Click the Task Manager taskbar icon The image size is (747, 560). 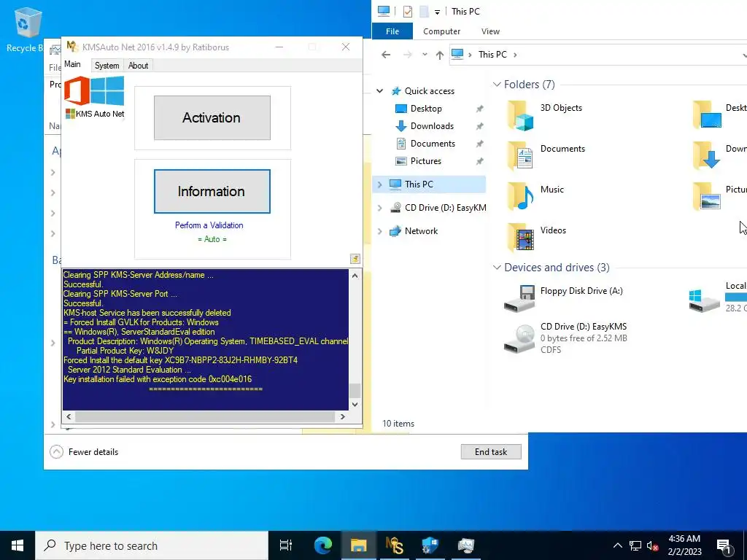(x=466, y=545)
